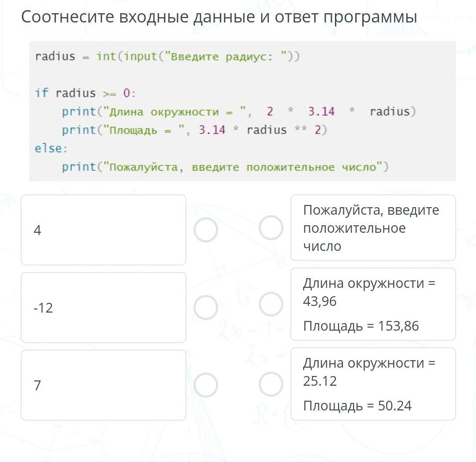Click the print "Площадь" code line
Viewport: 476px width, 462px height.
click(x=194, y=130)
